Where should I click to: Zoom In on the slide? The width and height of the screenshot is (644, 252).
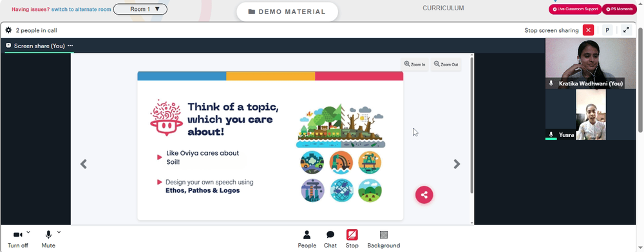pyautogui.click(x=415, y=64)
